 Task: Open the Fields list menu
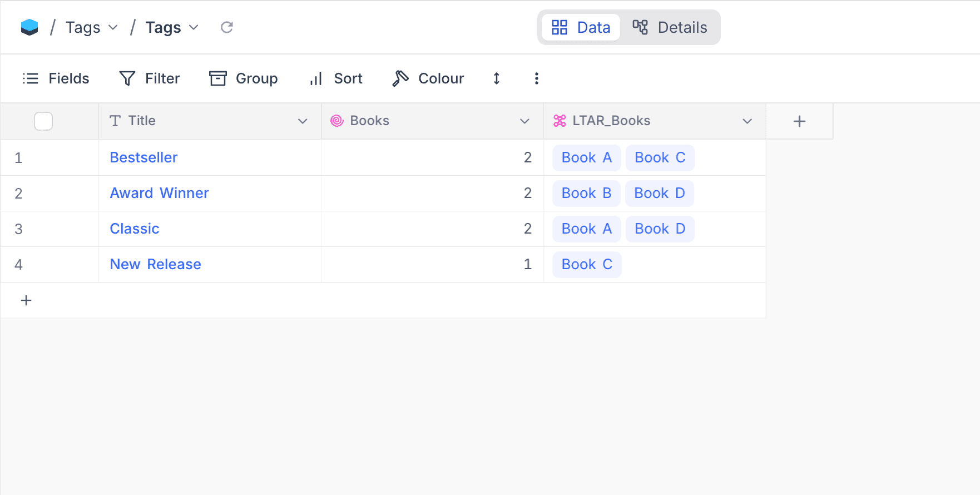pyautogui.click(x=56, y=78)
